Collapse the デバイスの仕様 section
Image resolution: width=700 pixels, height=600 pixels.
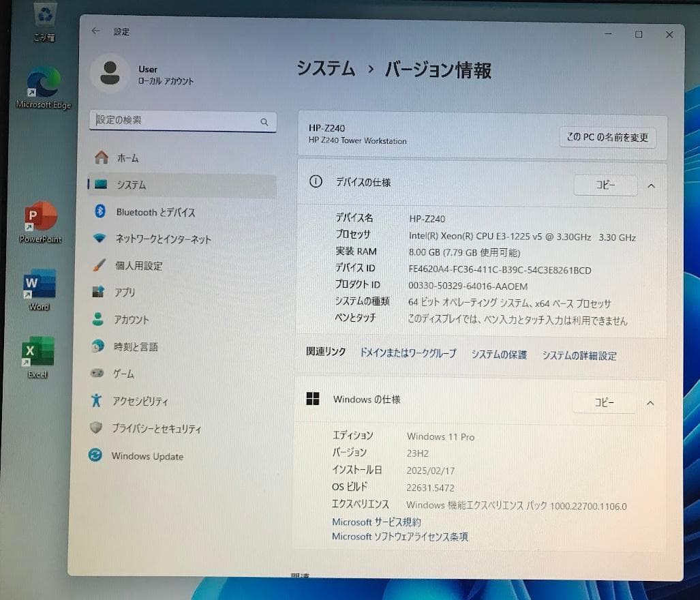[651, 185]
